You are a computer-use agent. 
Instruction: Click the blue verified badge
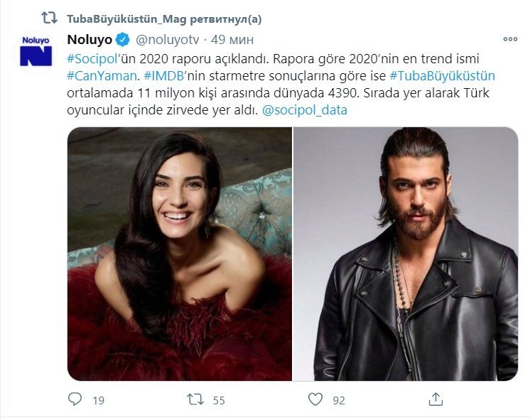(122, 39)
